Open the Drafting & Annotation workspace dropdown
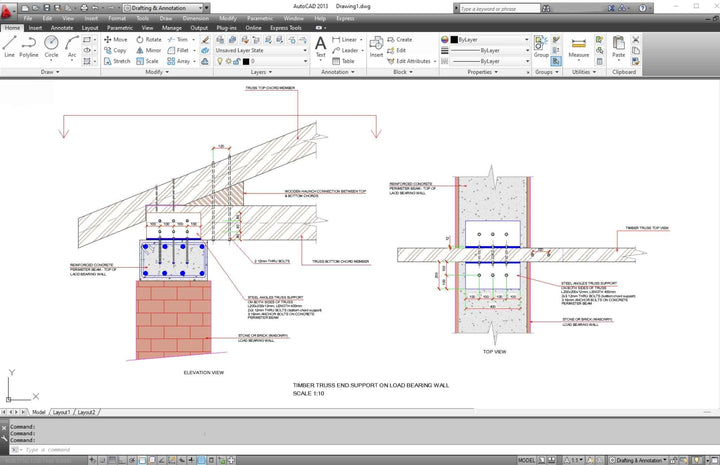The width and height of the screenshot is (720, 465). click(163, 8)
